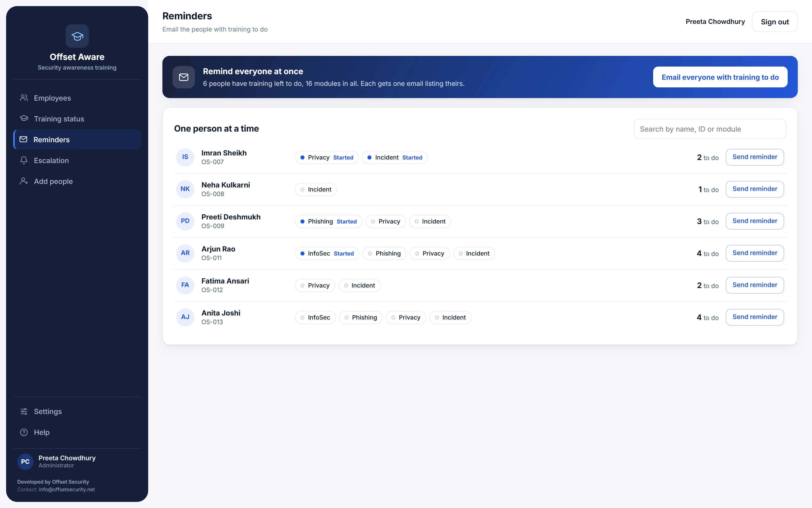This screenshot has width=812, height=508.
Task: Click the Training status cap icon
Action: [x=24, y=119]
